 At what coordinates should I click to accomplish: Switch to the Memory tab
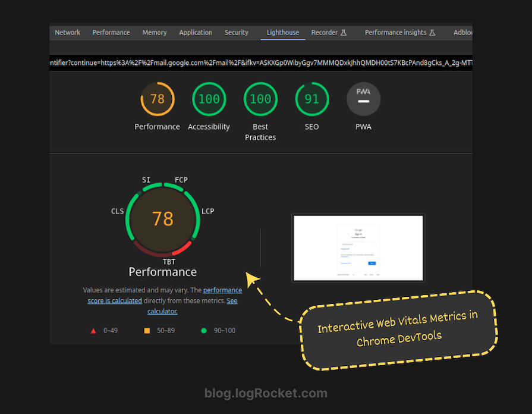click(155, 33)
